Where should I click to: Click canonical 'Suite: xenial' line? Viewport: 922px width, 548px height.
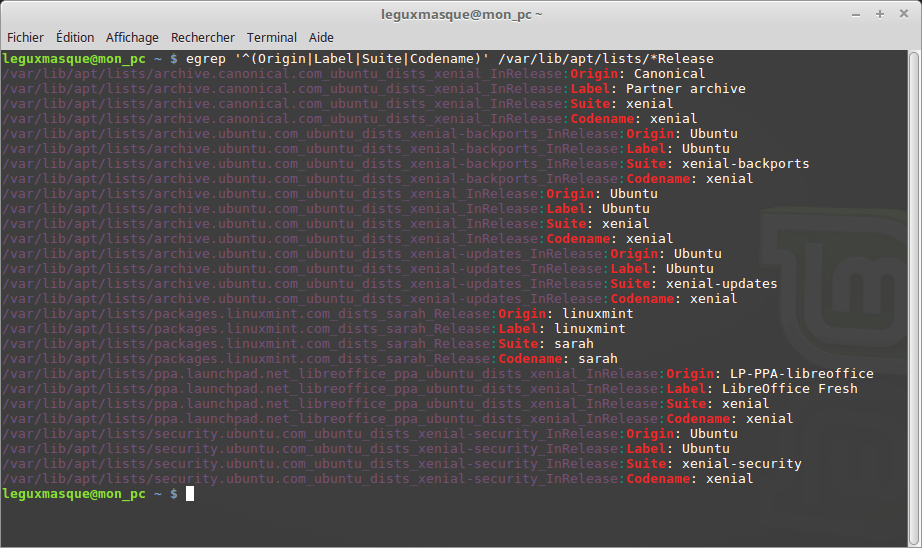point(338,104)
